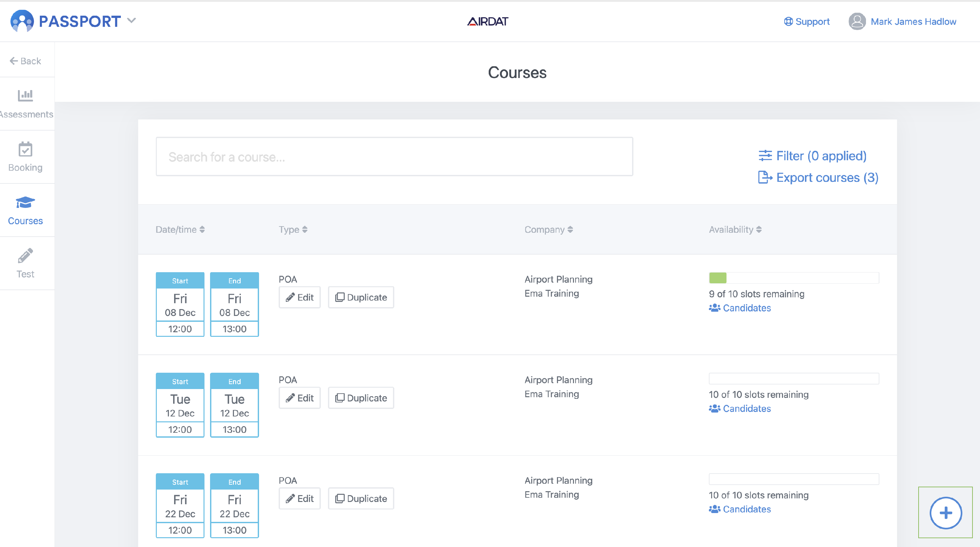980x547 pixels.
Task: Duplicate the 12 Dec POA course
Action: pos(361,398)
